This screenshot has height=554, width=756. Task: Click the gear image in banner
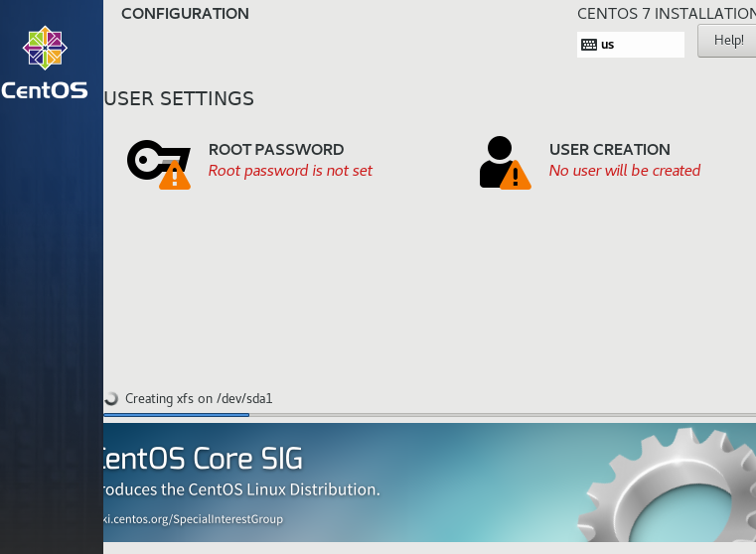pos(667,485)
